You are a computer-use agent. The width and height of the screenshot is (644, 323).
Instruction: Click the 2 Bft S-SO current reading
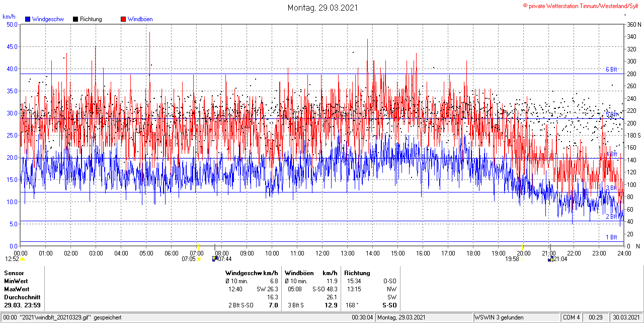tap(240, 305)
